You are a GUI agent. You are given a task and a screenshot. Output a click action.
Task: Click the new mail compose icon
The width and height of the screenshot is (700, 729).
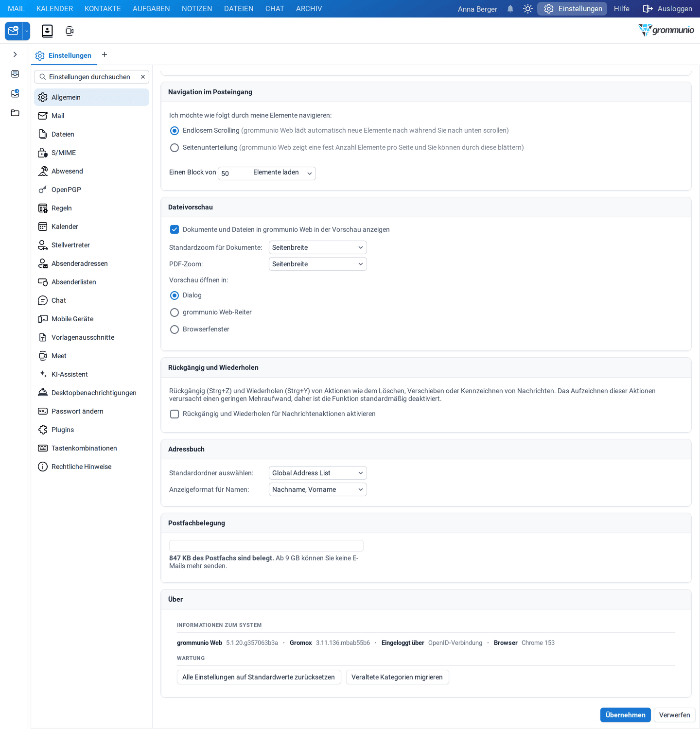pyautogui.click(x=14, y=31)
